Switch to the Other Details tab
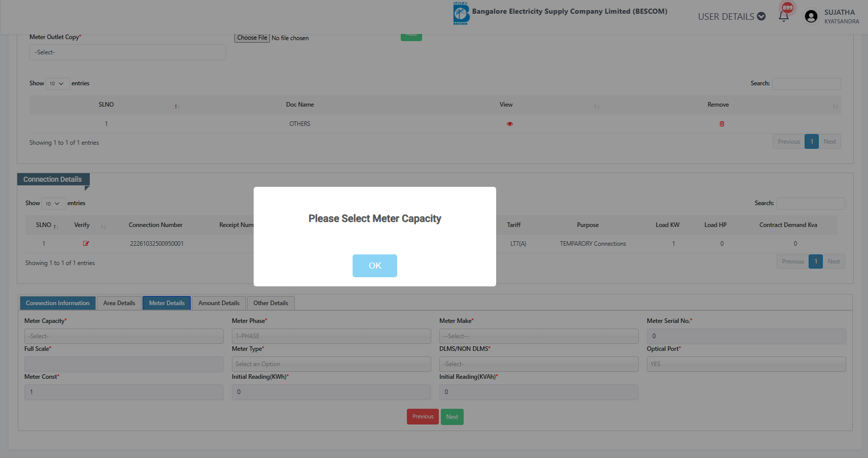Screen dimensions: 868x458 [270, 303]
